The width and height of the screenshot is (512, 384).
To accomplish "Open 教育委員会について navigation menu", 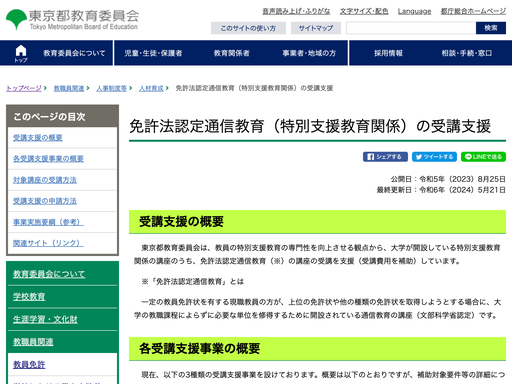I will click(74, 53).
